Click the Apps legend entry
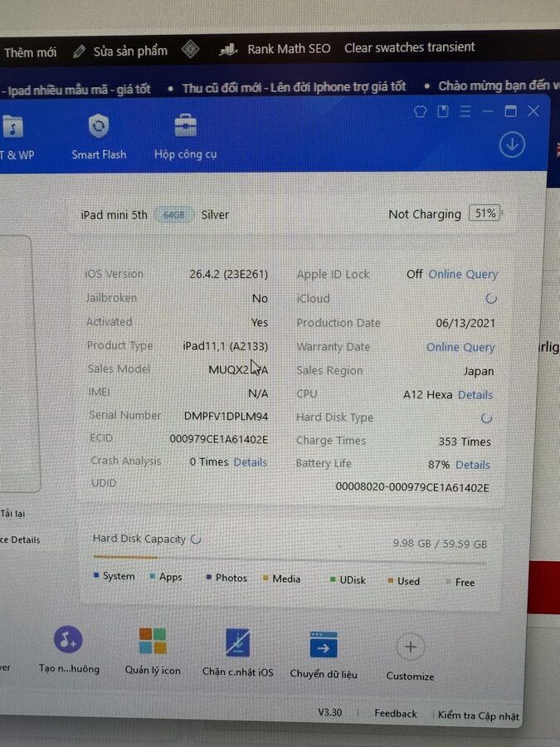This screenshot has width=560, height=747. [166, 577]
